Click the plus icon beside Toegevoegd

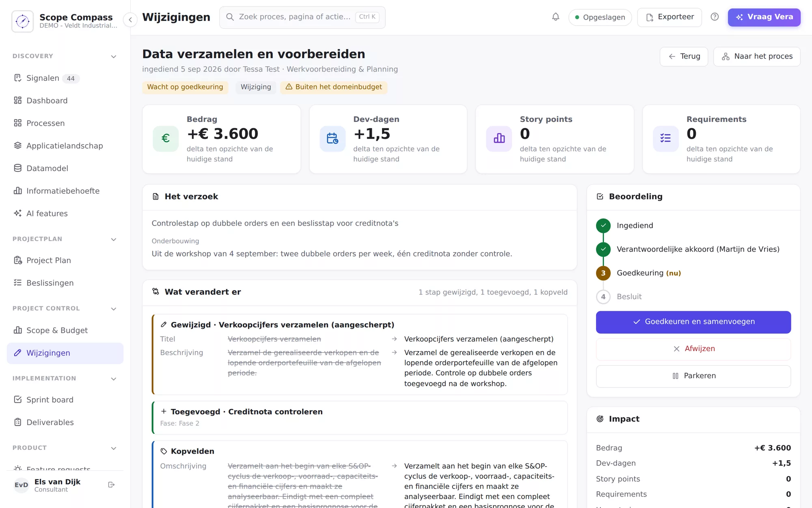click(x=164, y=411)
